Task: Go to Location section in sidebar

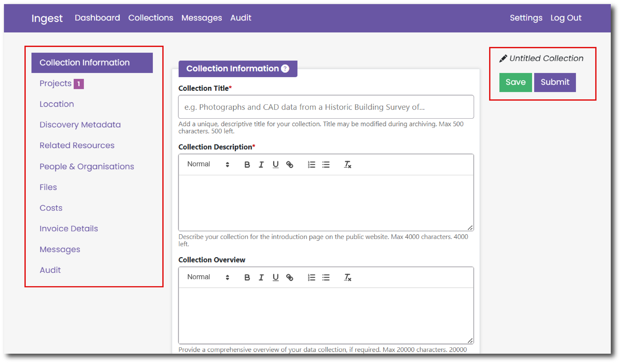Action: coord(57,104)
